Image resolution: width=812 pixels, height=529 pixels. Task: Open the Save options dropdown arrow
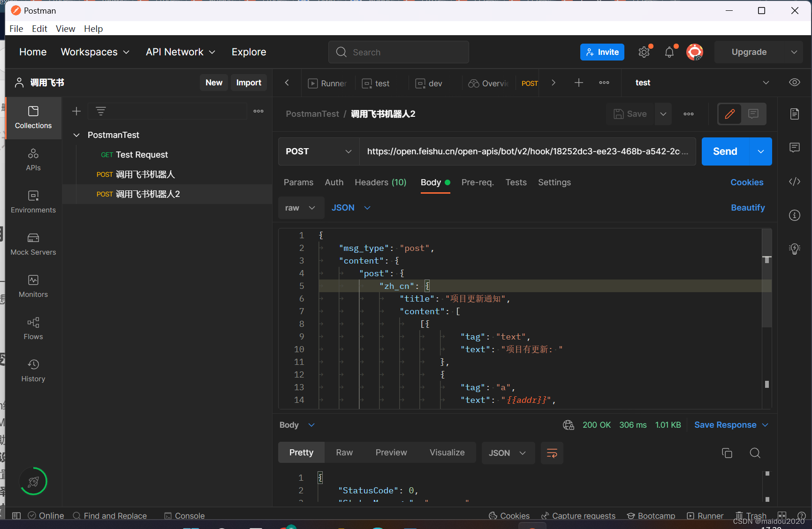coord(663,114)
